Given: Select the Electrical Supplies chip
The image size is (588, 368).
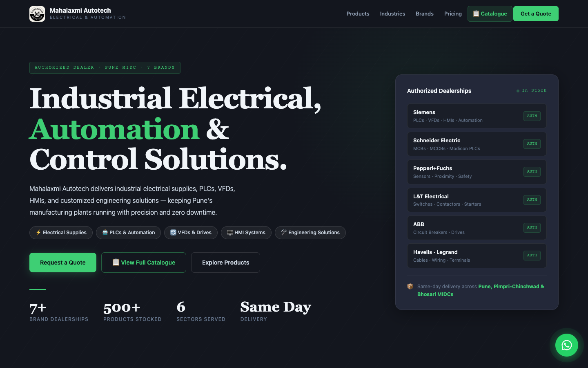Looking at the screenshot, I should tap(61, 233).
